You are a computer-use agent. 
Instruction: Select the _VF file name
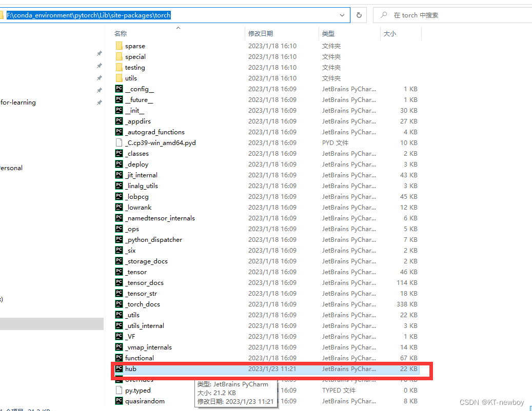(130, 337)
